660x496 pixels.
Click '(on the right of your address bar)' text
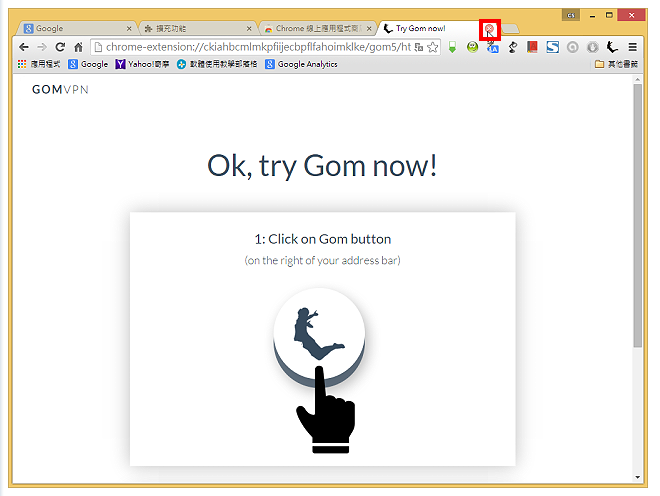(x=322, y=261)
